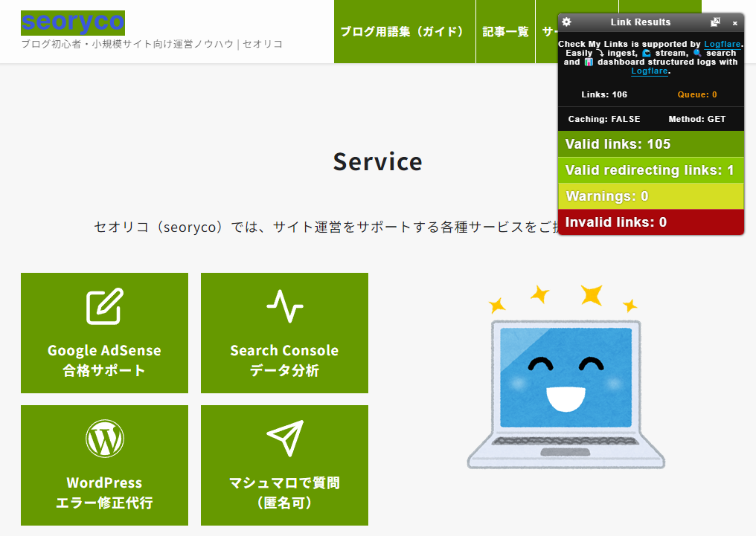Viewport: 756px width, 536px height.
Task: Click Queue: 0 counter
Action: tap(697, 95)
